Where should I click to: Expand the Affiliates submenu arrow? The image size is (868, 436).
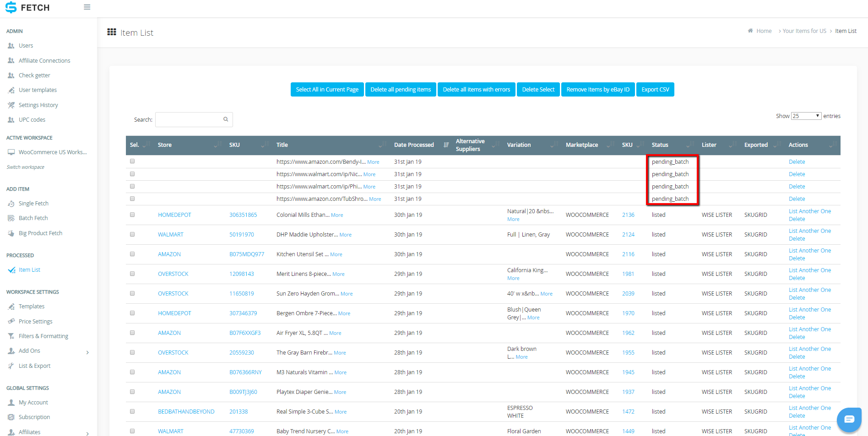coord(87,433)
